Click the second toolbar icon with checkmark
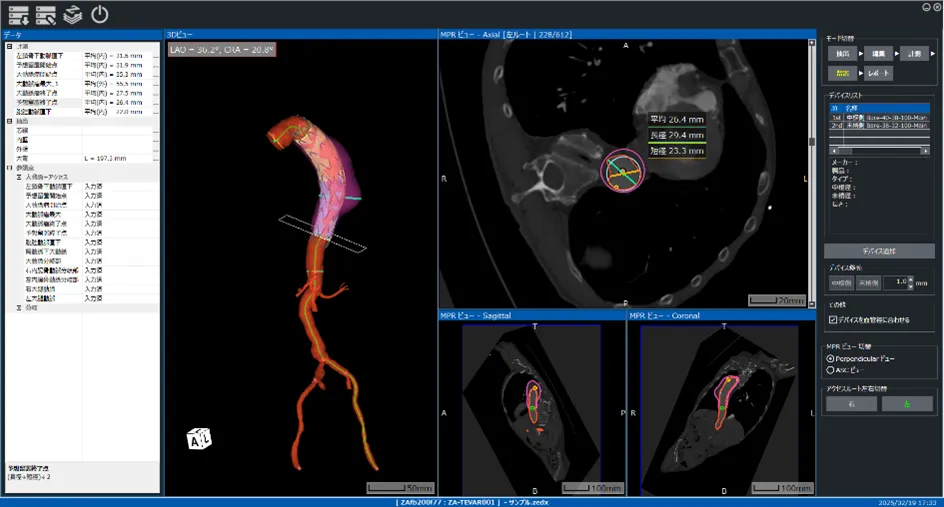The width and height of the screenshot is (944, 507). [x=46, y=15]
